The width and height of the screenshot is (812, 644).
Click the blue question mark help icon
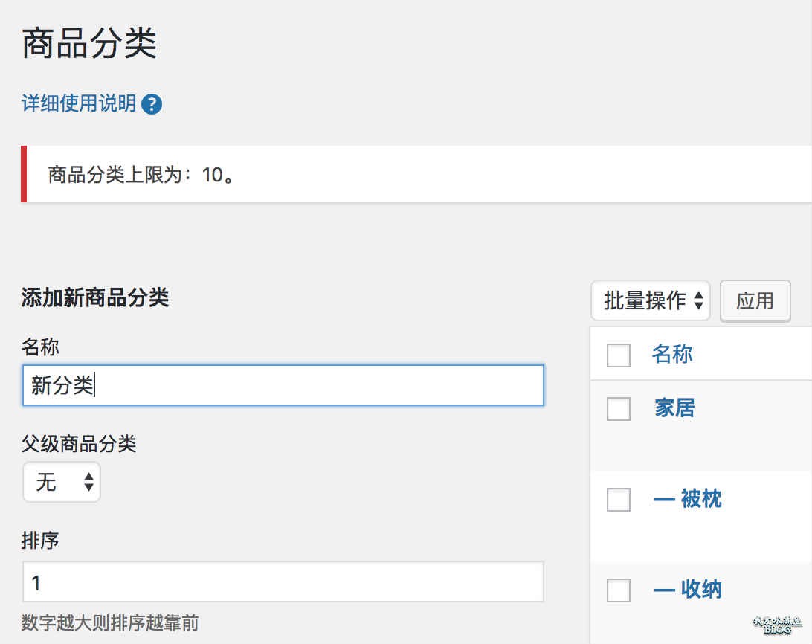click(152, 104)
